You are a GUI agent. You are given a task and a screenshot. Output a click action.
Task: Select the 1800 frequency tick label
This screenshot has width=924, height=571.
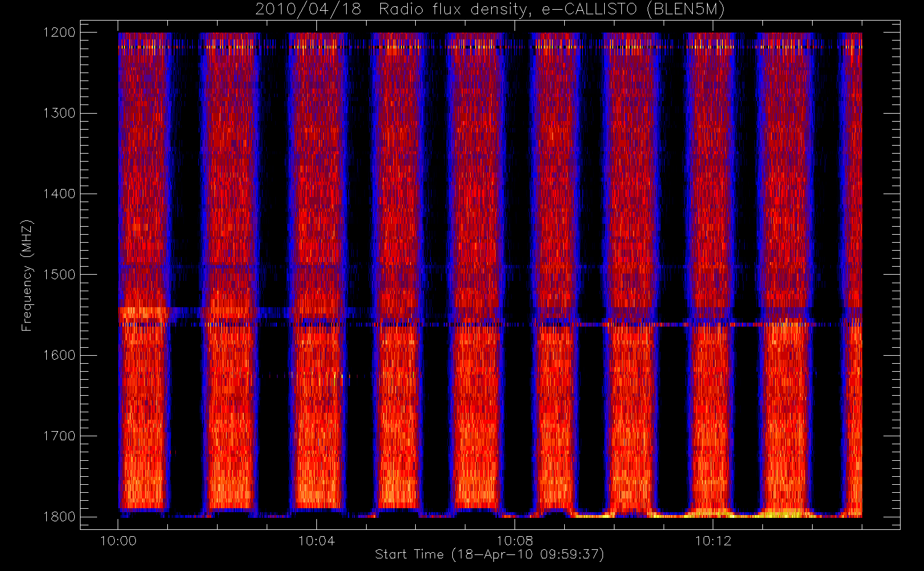[x=59, y=517]
